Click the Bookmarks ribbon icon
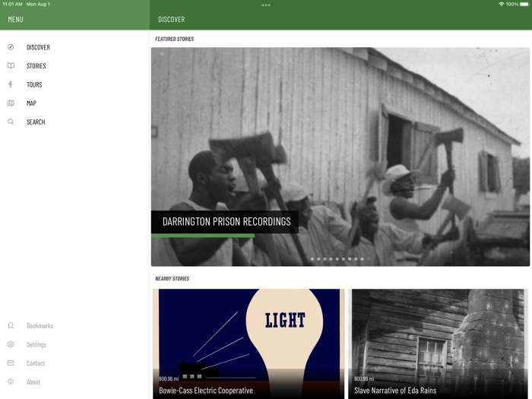Screen dimensions: 532x399 point(11,326)
